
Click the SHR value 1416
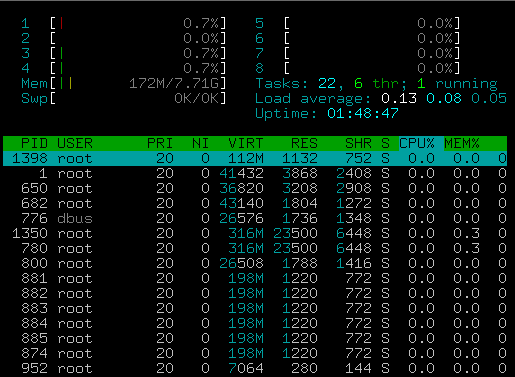coord(354,263)
